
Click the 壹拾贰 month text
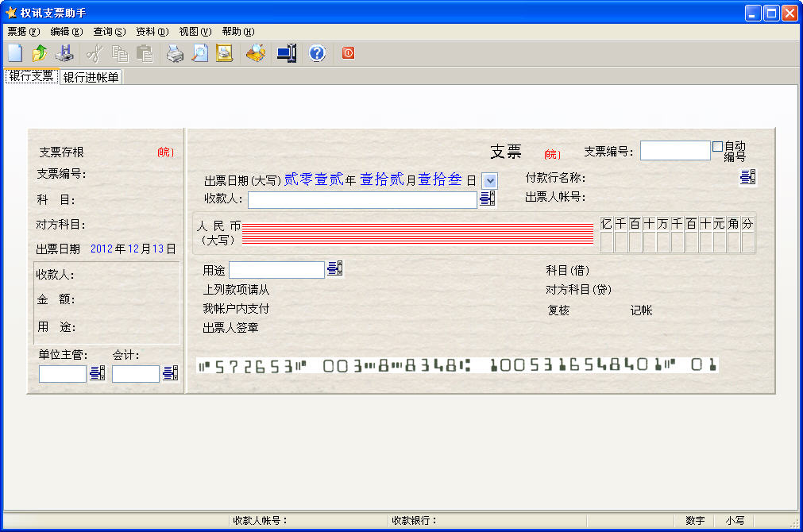tap(381, 179)
